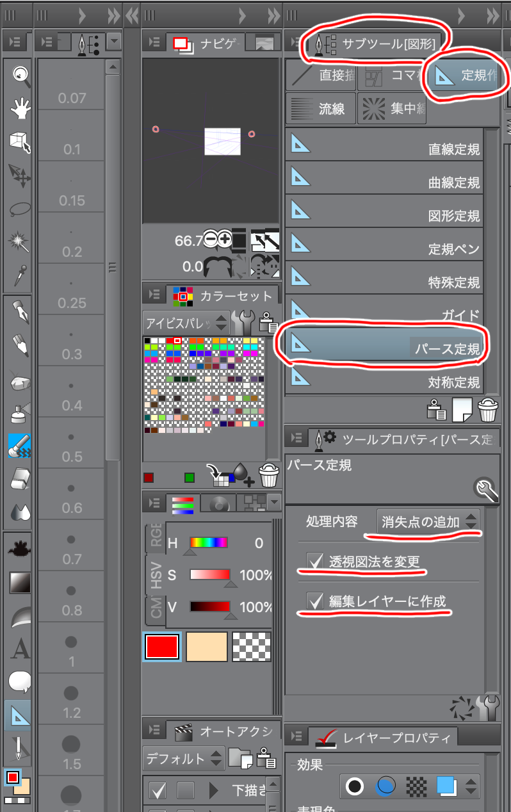Image resolution: width=511 pixels, height=812 pixels.
Task: Delete sub tool with trash icon
Action: click(x=488, y=410)
